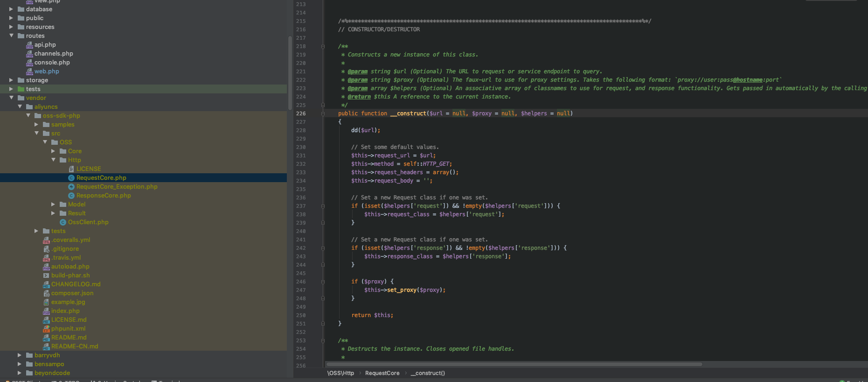Viewport: 868px width, 382px height.
Task: Fold the response if-block at line 242
Action: click(x=323, y=248)
